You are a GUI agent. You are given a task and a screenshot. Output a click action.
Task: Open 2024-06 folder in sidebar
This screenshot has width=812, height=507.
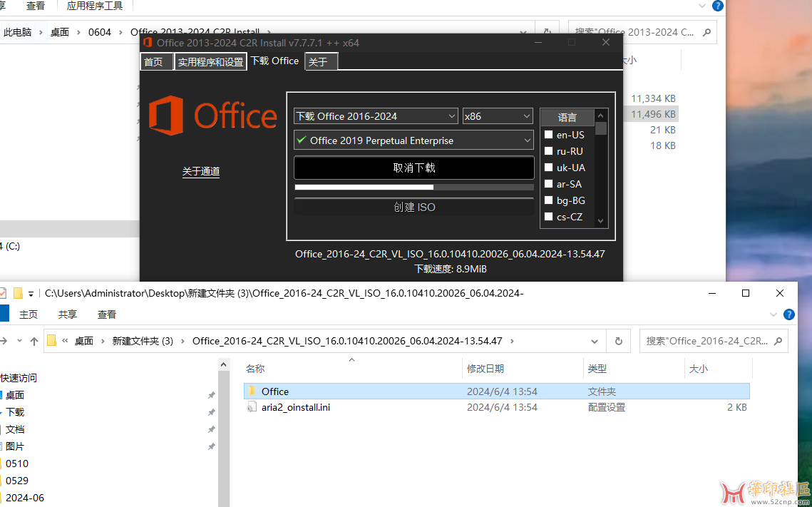[25, 498]
